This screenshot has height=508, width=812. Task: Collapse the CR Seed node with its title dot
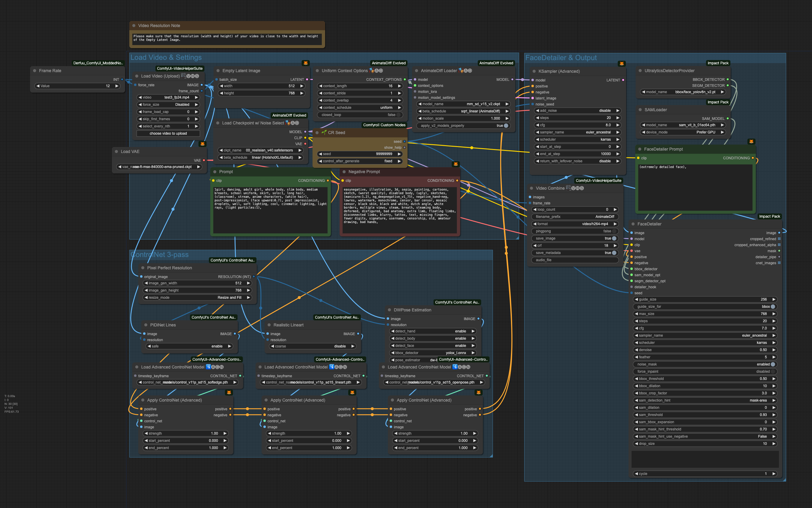(317, 132)
